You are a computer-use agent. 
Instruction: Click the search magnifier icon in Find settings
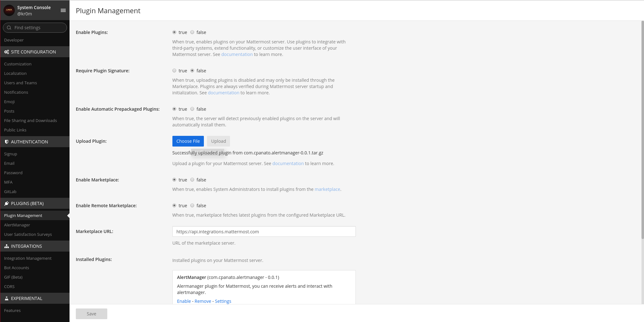[x=9, y=28]
